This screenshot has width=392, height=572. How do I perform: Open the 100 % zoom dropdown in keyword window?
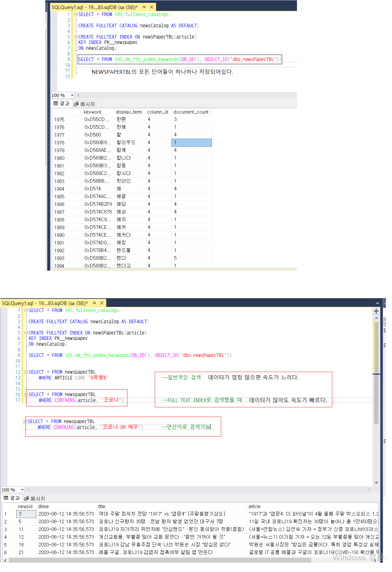coord(72,95)
